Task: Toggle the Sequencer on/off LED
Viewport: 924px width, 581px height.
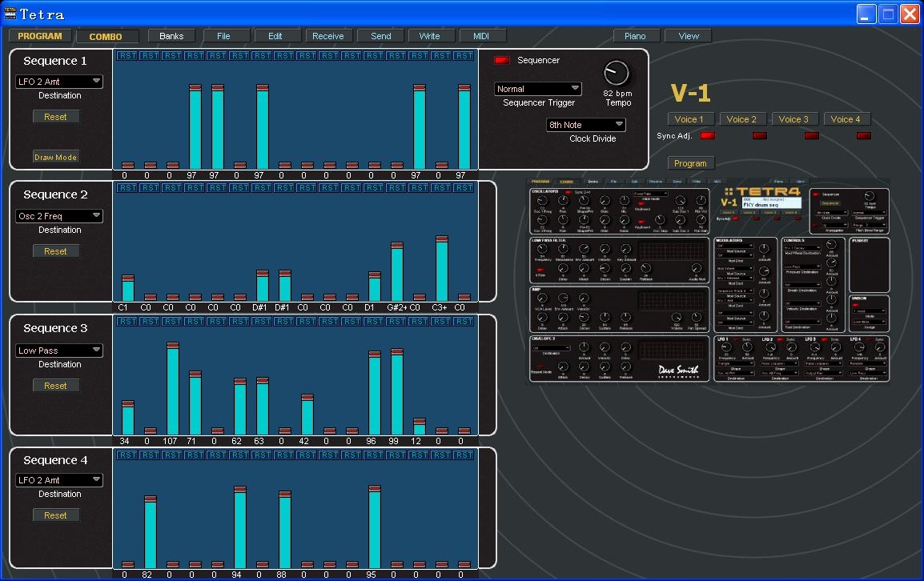Action: [x=502, y=60]
